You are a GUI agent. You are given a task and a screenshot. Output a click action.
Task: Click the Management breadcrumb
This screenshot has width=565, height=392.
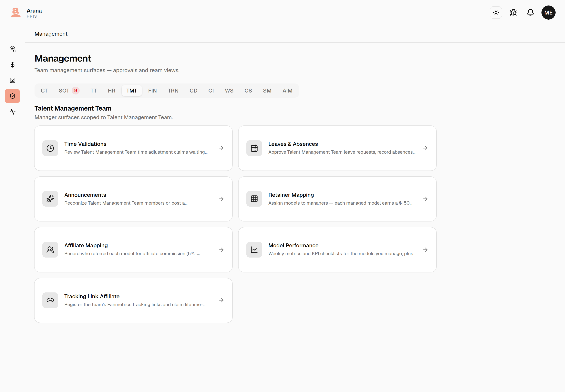pos(51,34)
